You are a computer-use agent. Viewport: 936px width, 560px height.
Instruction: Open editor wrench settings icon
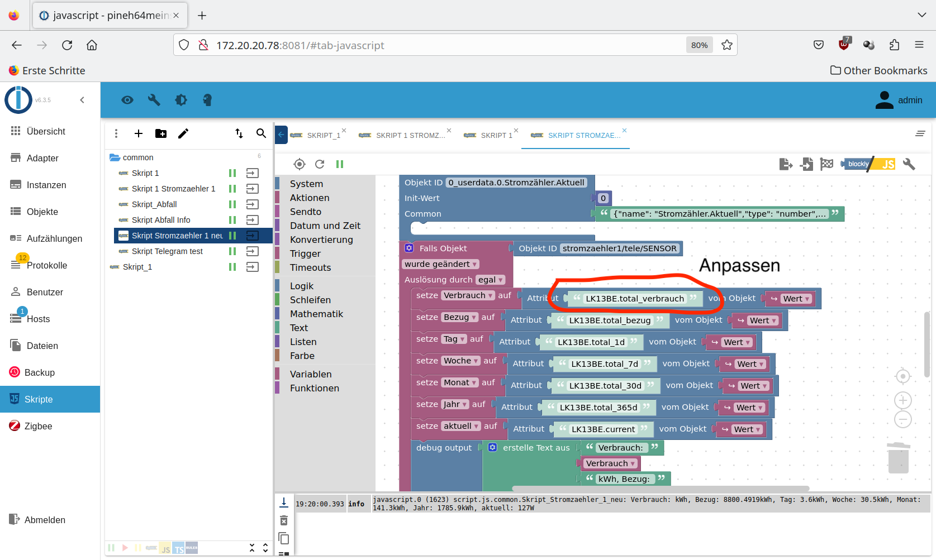tap(909, 164)
